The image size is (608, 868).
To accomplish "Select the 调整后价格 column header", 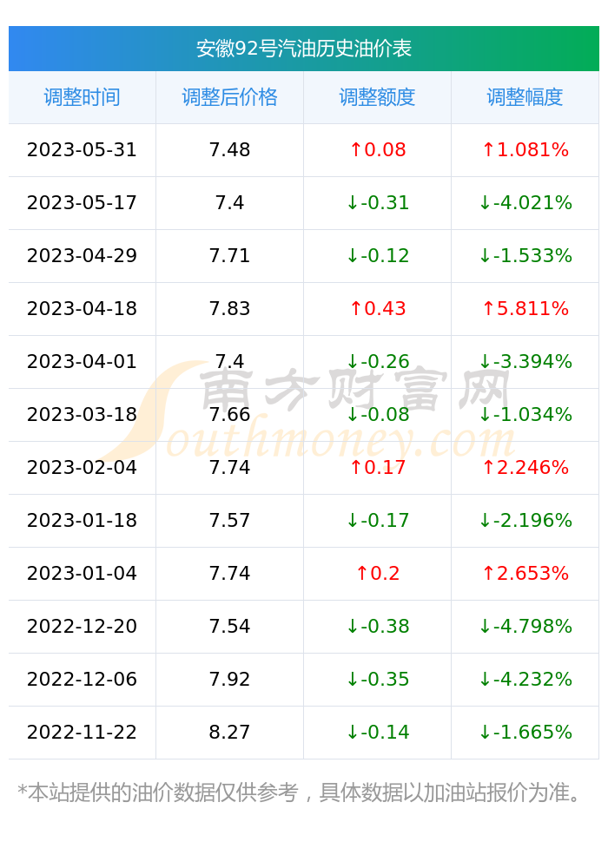I will click(230, 97).
